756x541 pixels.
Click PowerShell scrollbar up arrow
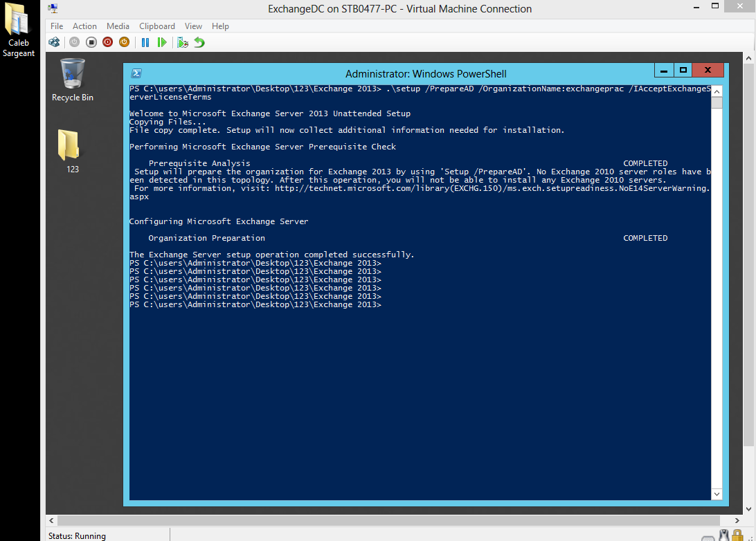(x=717, y=91)
